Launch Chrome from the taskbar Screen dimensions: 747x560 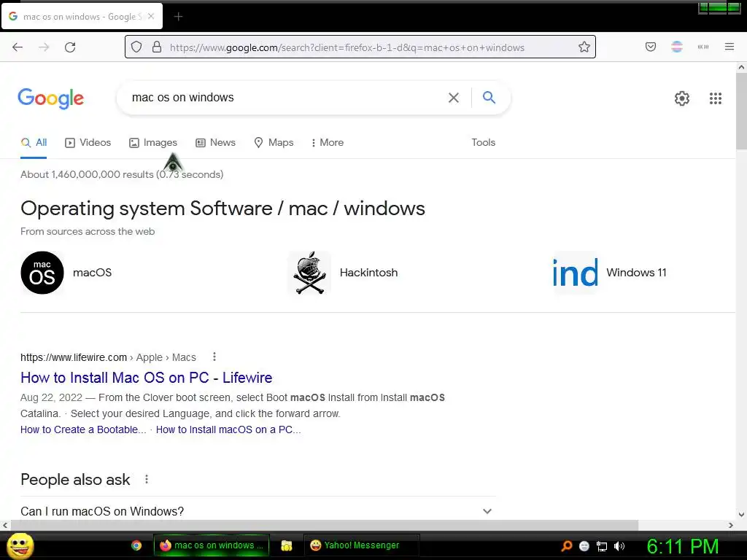click(x=136, y=545)
